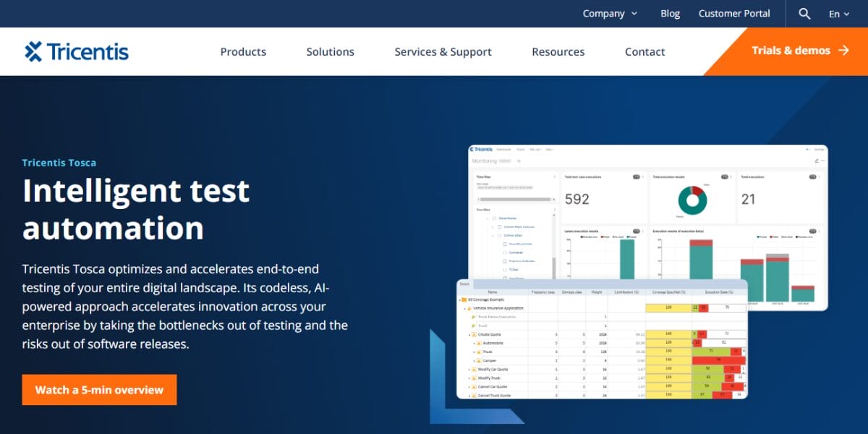Check the Common Library checkbox in Tree filter
This screenshot has height=434, width=868.
[499, 235]
